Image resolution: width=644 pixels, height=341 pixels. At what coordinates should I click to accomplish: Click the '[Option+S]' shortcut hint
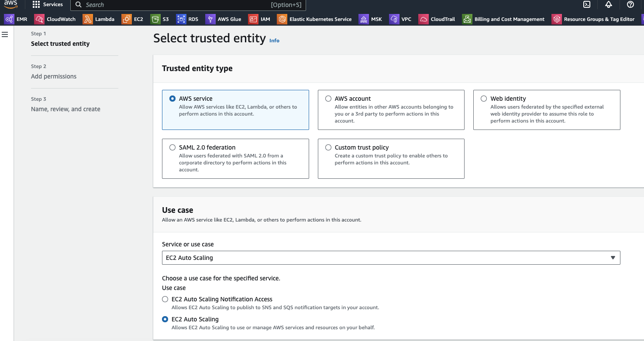coord(286,5)
